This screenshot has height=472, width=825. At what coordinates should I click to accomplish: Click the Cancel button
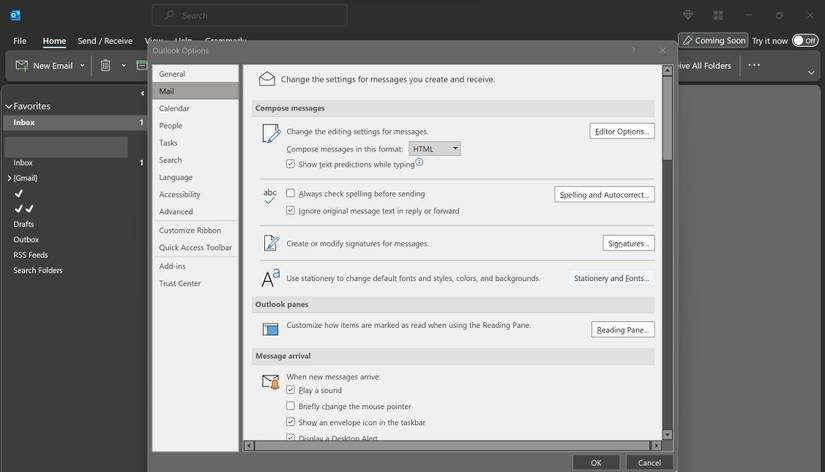pos(649,463)
